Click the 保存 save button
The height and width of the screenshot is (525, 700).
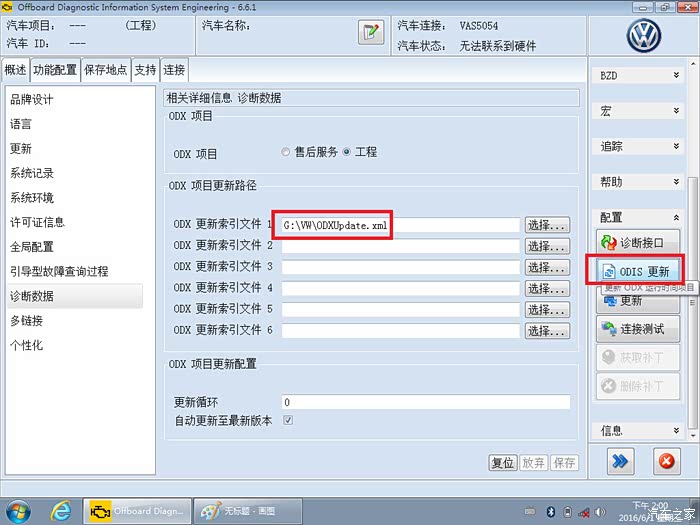click(x=564, y=462)
